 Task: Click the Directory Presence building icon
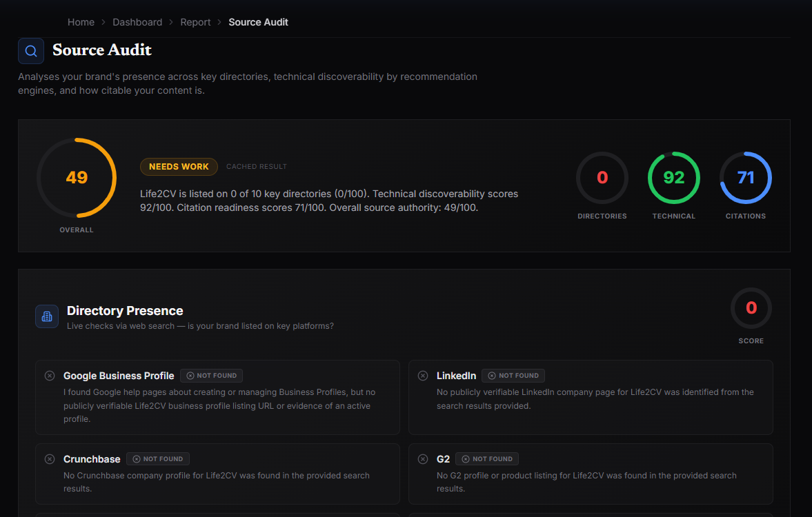coord(47,316)
